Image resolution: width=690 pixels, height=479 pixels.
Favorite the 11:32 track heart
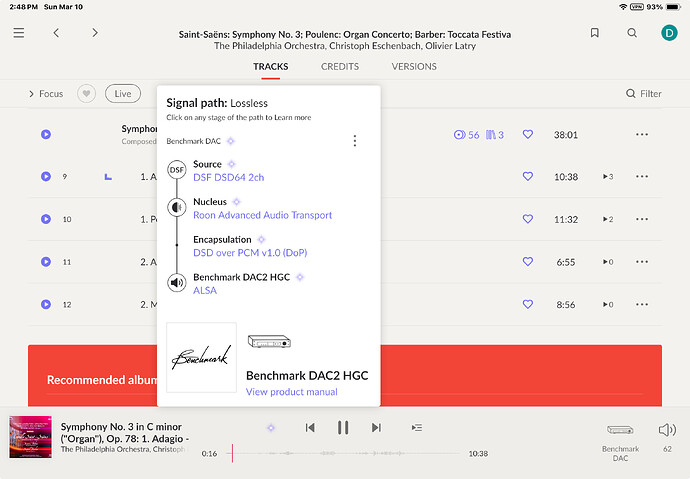[x=528, y=219]
